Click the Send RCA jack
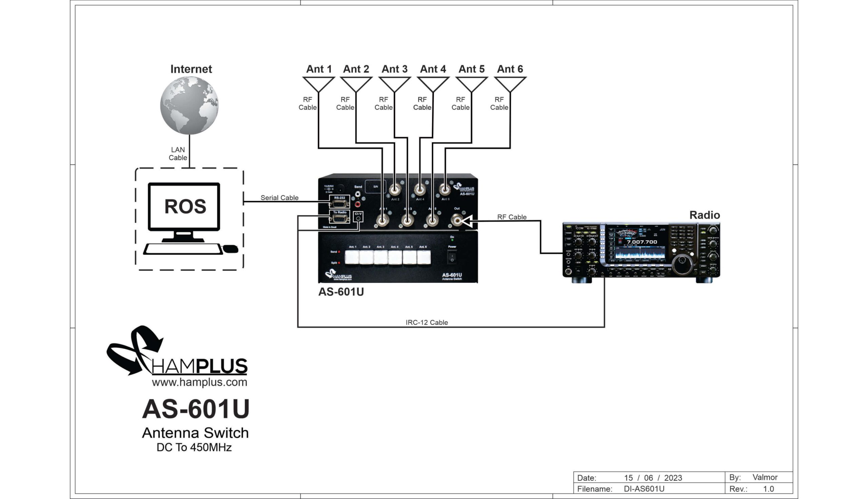Image resolution: width=868 pixels, height=499 pixels. pyautogui.click(x=358, y=194)
